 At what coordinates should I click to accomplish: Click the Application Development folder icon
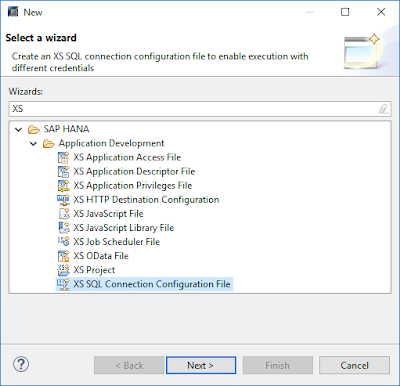(49, 144)
